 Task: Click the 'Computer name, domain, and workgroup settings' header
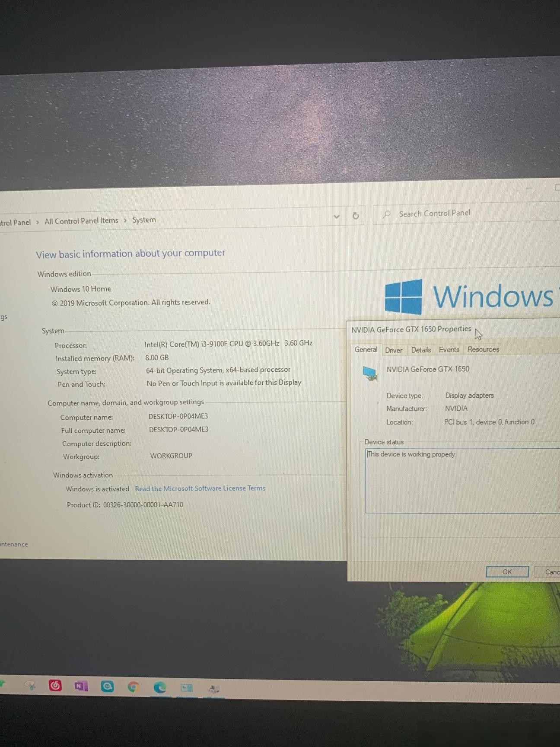(126, 402)
